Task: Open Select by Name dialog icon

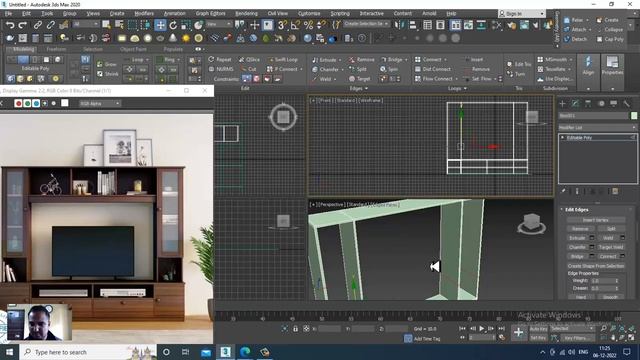Action: [x=119, y=25]
